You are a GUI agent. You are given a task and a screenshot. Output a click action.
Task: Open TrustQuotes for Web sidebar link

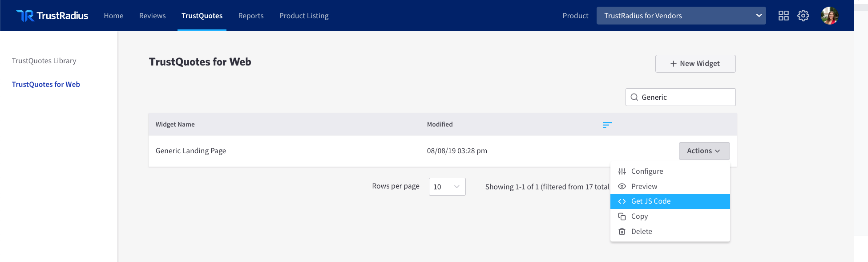coord(46,84)
